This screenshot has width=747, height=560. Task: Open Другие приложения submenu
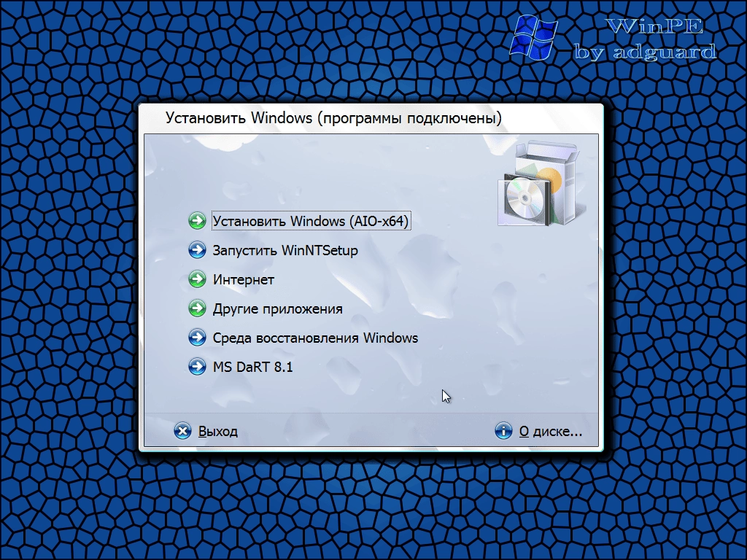pos(277,309)
